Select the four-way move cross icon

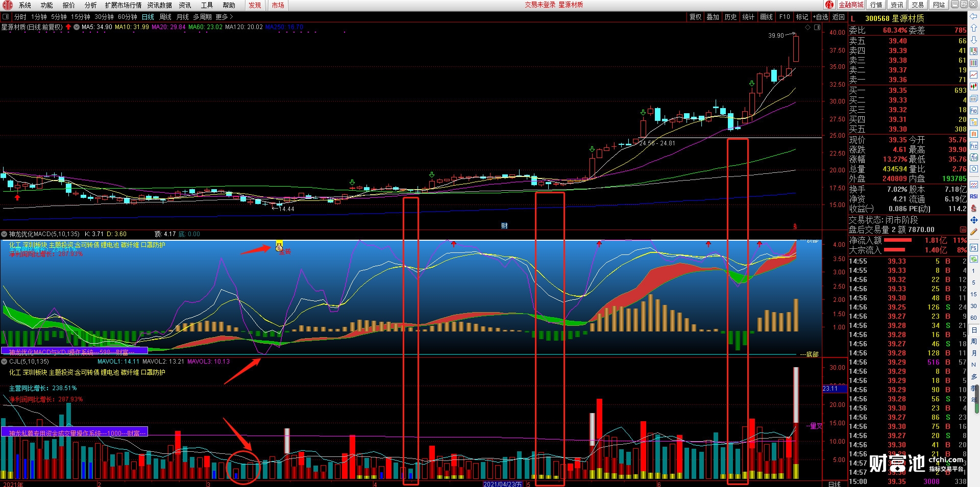coord(974,220)
